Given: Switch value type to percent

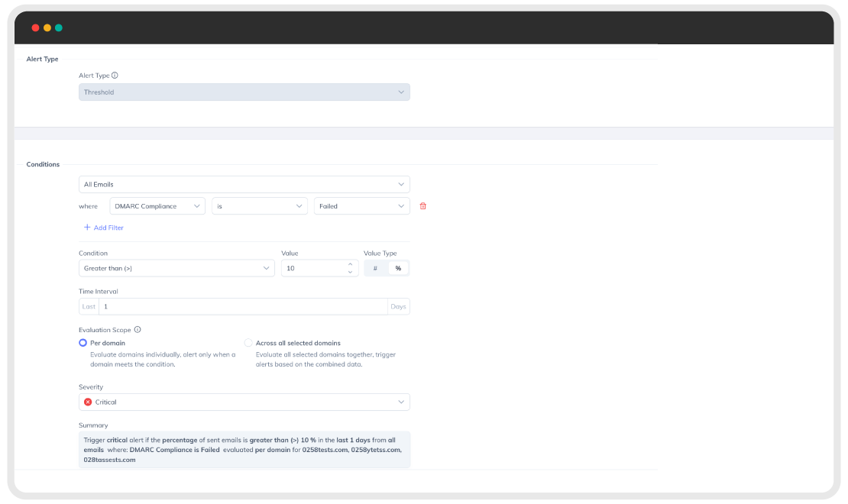Looking at the screenshot, I should click(398, 268).
